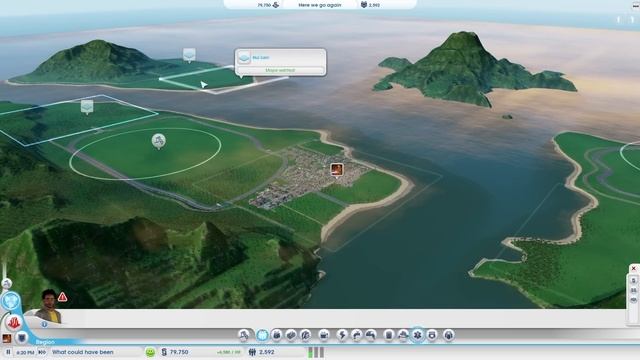Click city name 'What could have been'
Image resolution: width=640 pixels, height=360 pixels.
point(82,352)
